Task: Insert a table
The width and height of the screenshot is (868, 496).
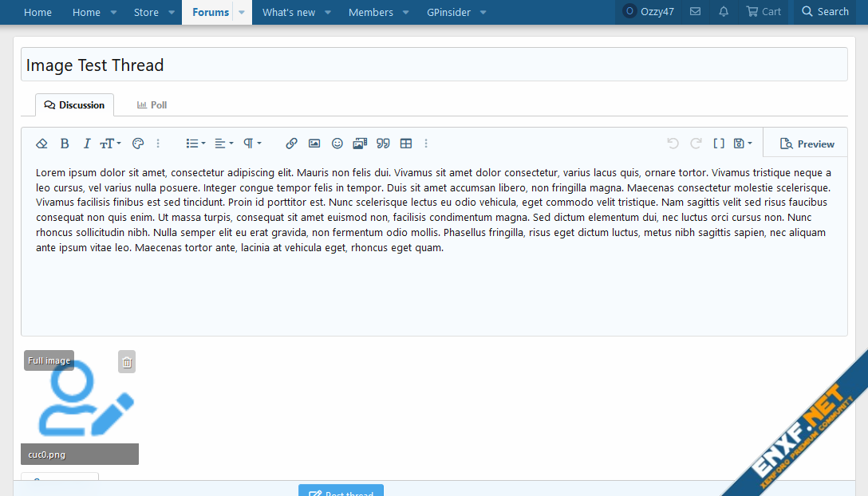Action: point(406,144)
